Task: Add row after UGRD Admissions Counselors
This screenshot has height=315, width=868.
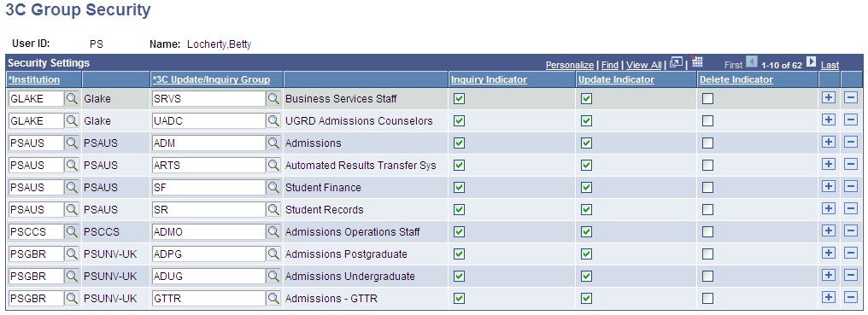Action: pyautogui.click(x=828, y=120)
